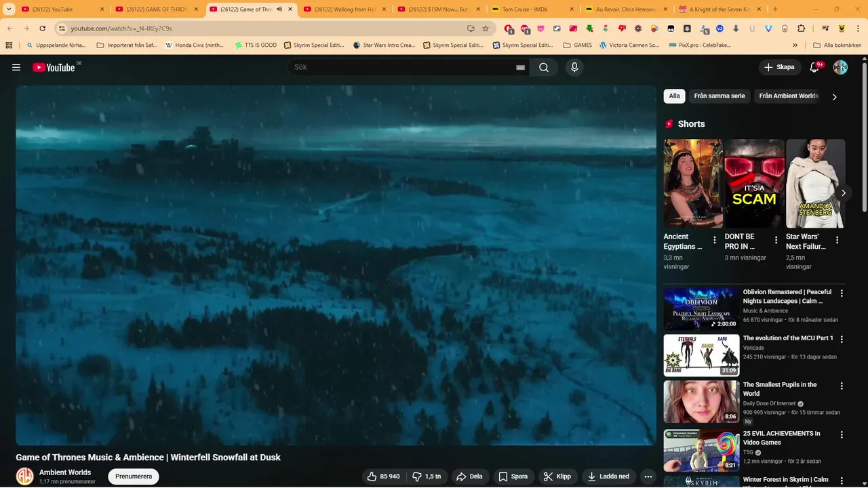Screen dimensions: 868x488
Task: Reload the page
Action: (42, 28)
